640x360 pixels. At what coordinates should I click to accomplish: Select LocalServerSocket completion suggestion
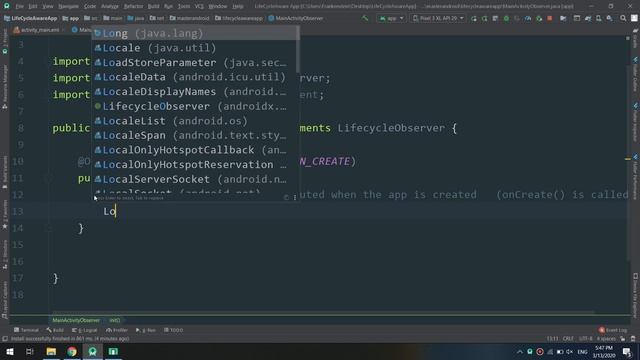(x=195, y=179)
